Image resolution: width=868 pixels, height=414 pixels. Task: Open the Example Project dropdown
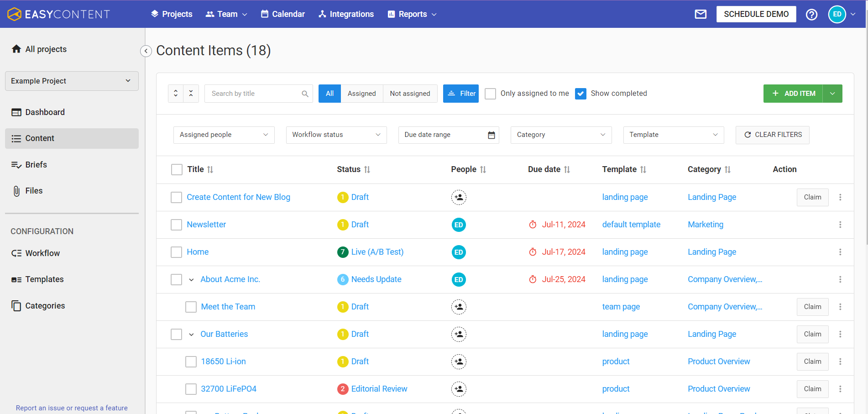pyautogui.click(x=72, y=81)
